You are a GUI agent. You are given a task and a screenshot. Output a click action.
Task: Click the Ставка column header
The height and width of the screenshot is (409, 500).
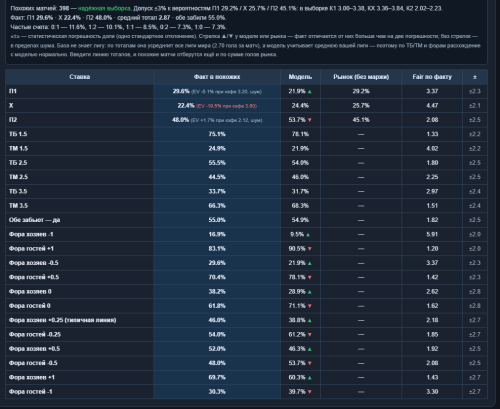(79, 77)
